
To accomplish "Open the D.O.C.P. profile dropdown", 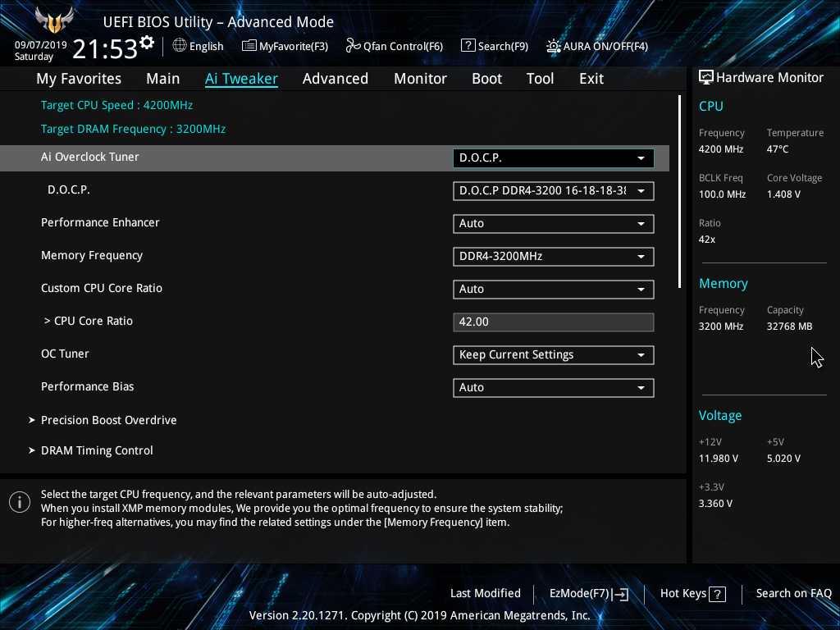I will (554, 190).
